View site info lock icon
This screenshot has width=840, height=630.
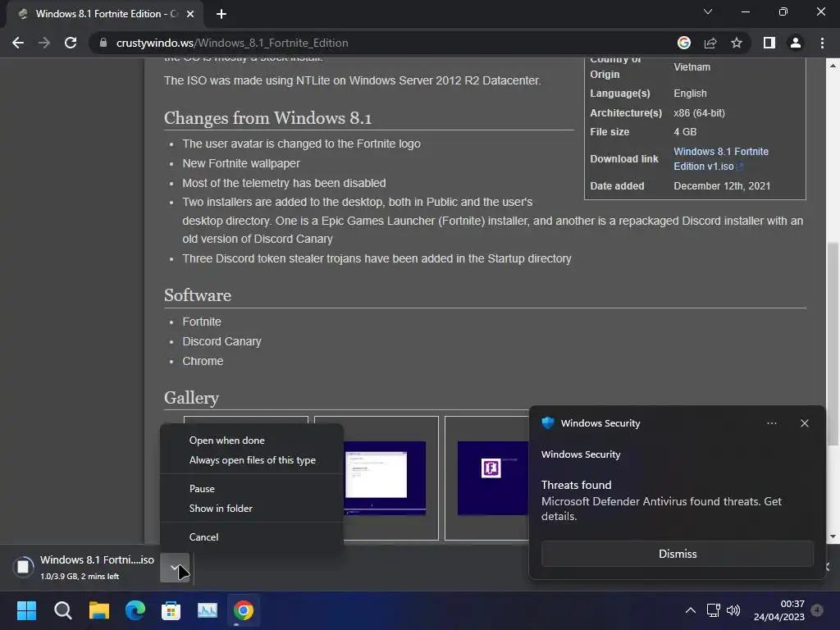pyautogui.click(x=103, y=43)
